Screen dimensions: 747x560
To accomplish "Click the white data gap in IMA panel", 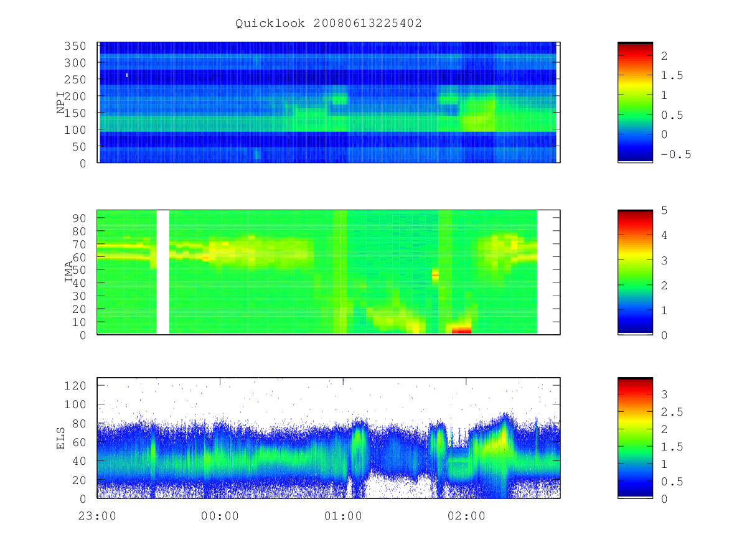I will [x=162, y=272].
